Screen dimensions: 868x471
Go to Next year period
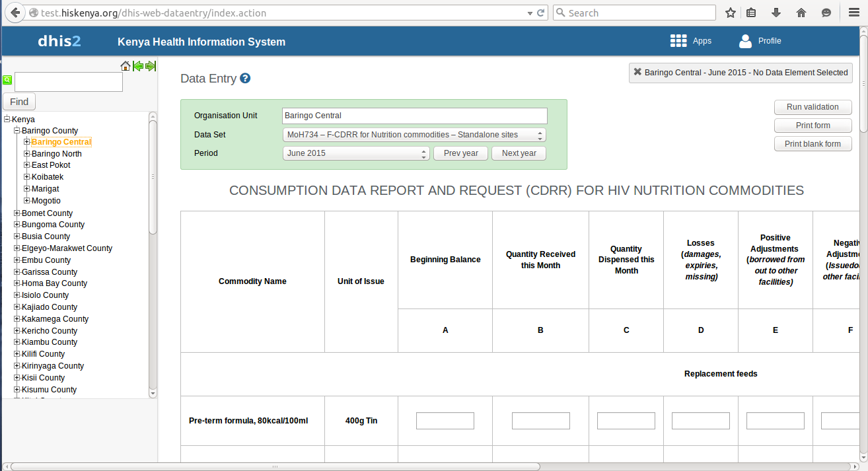tap(519, 153)
